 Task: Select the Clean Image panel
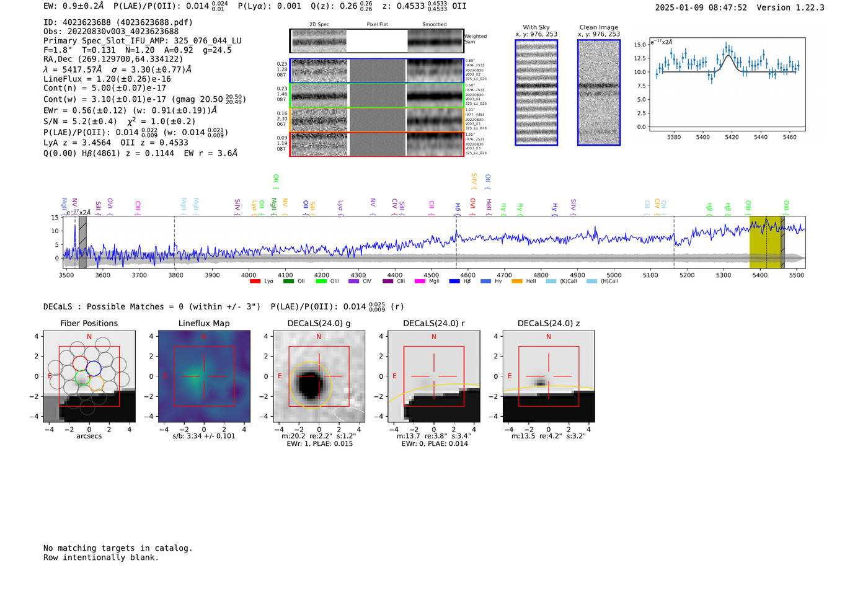(x=599, y=92)
